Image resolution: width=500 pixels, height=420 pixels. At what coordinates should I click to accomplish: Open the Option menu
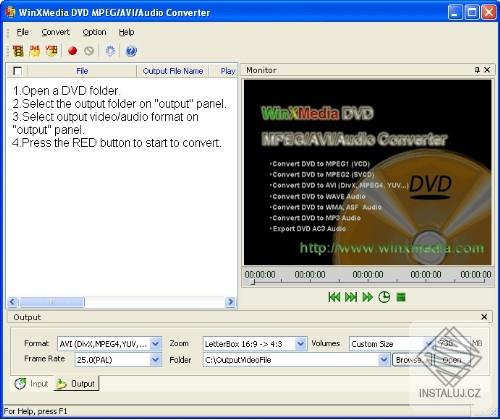click(x=95, y=32)
